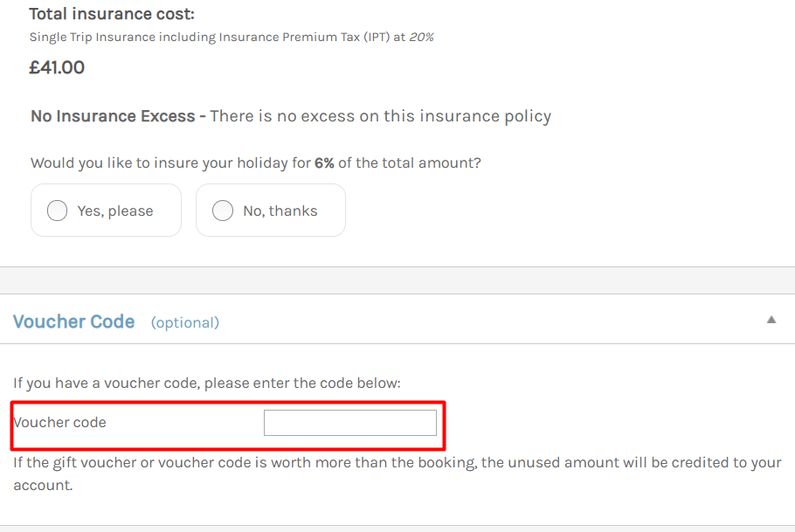Click the "(optional)" text beside Voucher Code

pyautogui.click(x=185, y=322)
